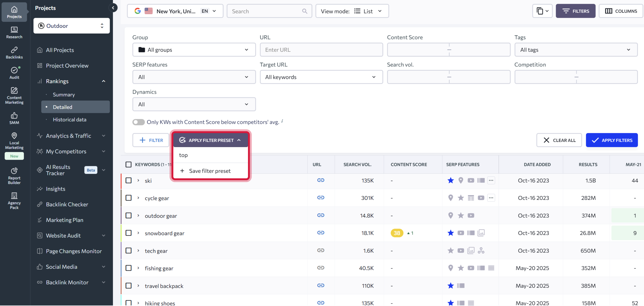This screenshot has height=306, width=644.
Task: Open URL link icon for tech gear
Action: [321, 251]
